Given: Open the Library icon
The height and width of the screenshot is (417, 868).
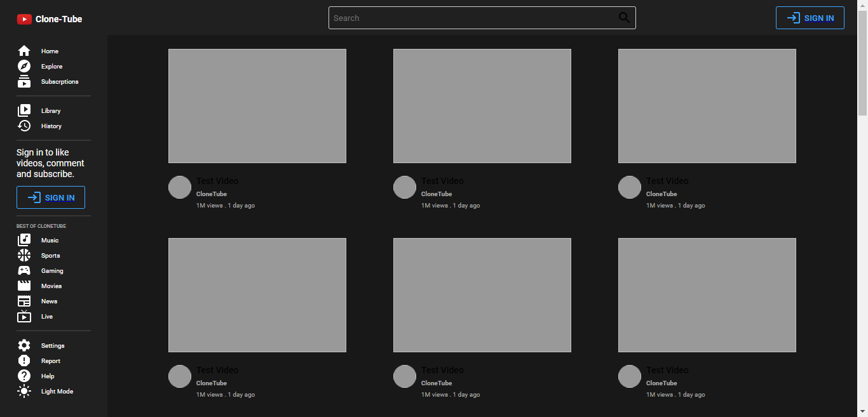Looking at the screenshot, I should (x=24, y=110).
